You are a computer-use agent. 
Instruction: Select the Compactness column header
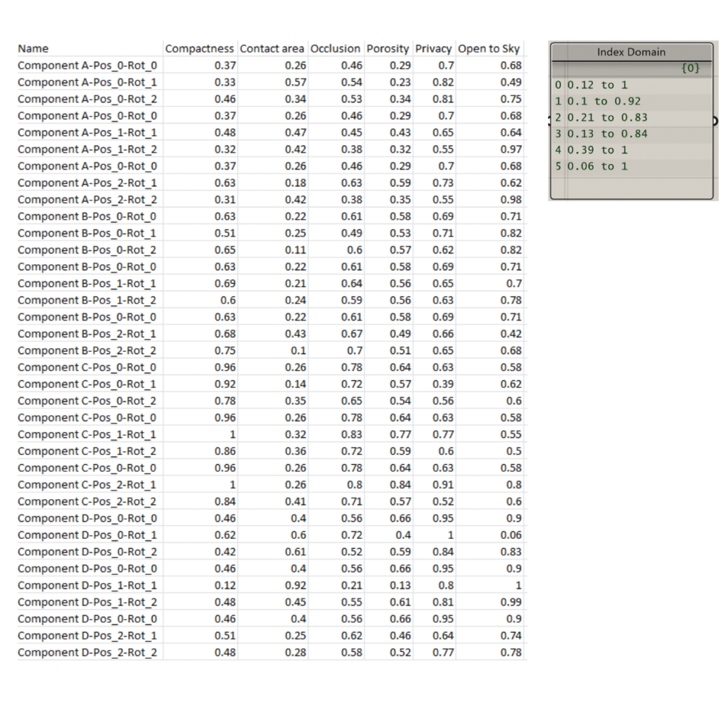199,49
